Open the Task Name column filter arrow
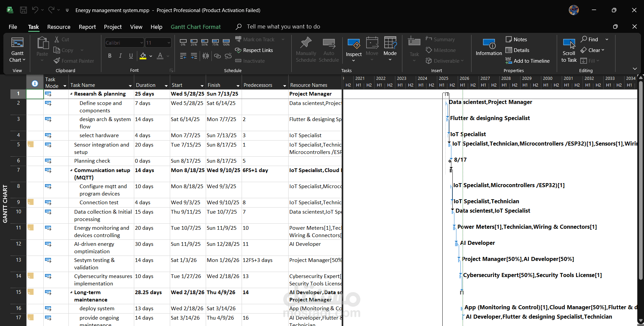 (x=130, y=86)
